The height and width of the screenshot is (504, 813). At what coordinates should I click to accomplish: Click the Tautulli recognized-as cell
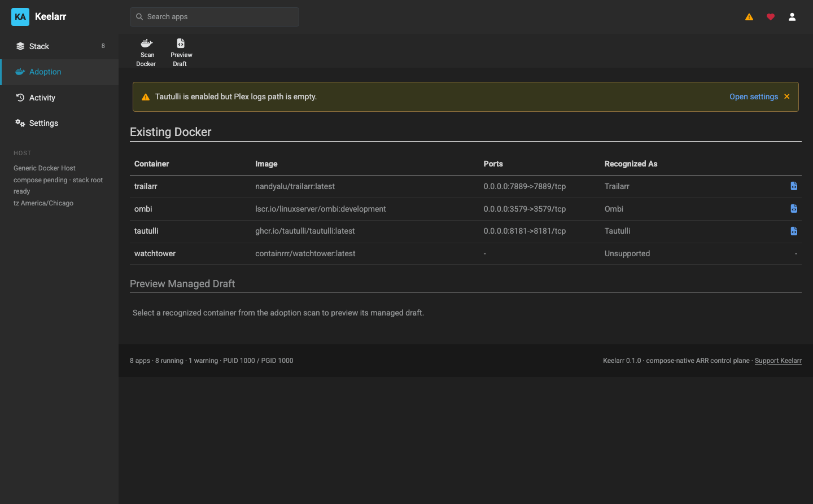coord(617,231)
